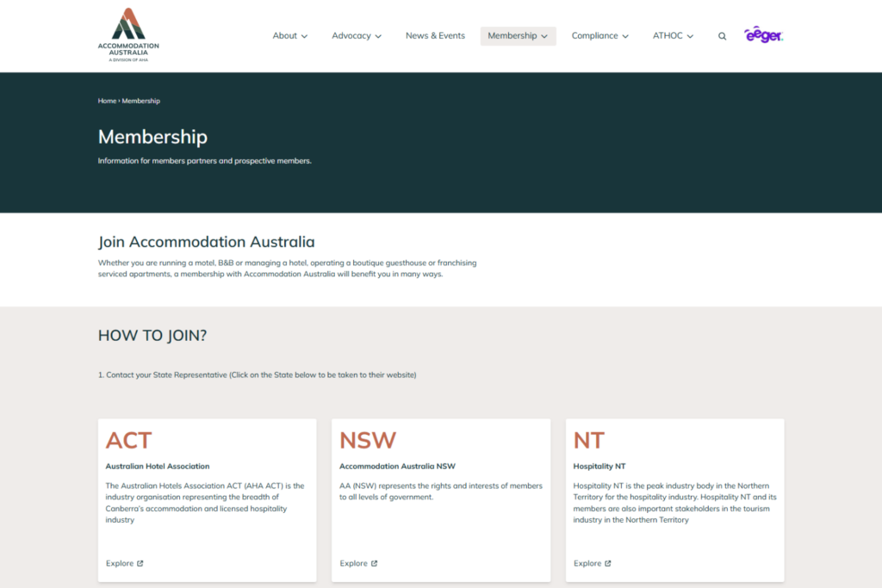The height and width of the screenshot is (588, 882).
Task: Click the NSW state heading
Action: pyautogui.click(x=368, y=440)
